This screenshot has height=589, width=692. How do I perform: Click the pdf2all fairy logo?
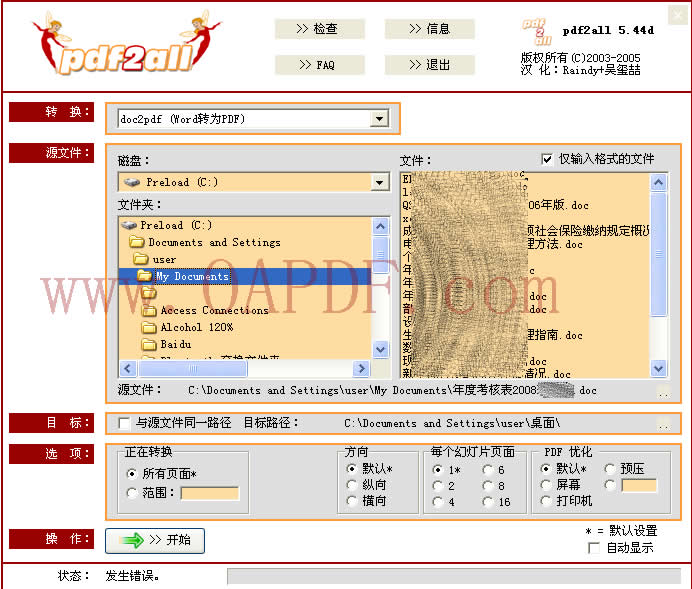coord(127,44)
